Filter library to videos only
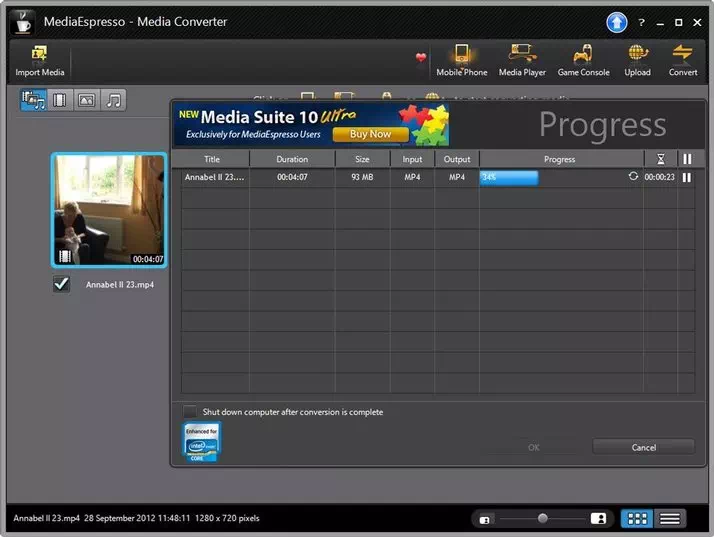714x537 pixels. [x=60, y=100]
